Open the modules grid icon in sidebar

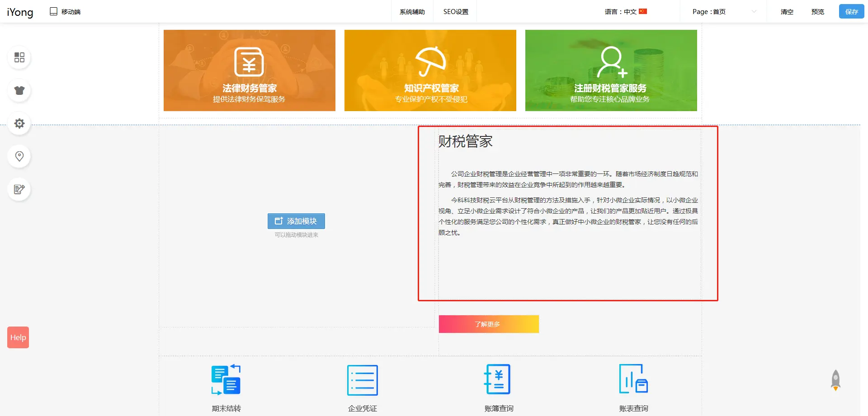19,57
